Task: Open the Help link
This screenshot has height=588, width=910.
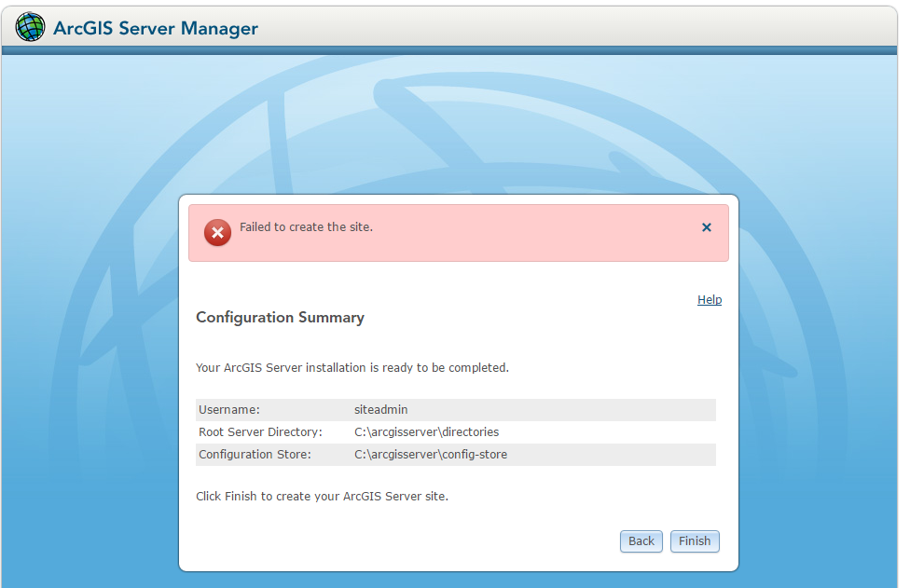Action: (710, 300)
